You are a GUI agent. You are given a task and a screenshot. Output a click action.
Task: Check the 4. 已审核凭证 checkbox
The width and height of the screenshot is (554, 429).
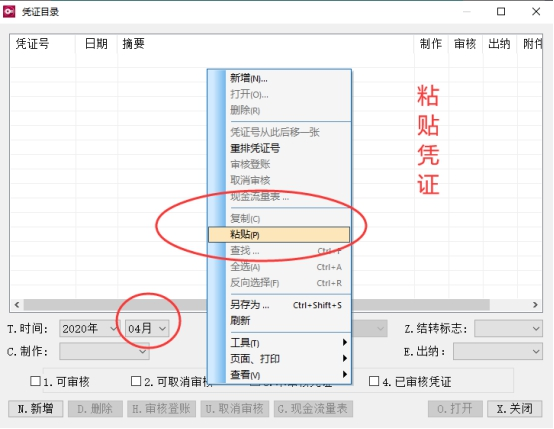[x=374, y=381]
